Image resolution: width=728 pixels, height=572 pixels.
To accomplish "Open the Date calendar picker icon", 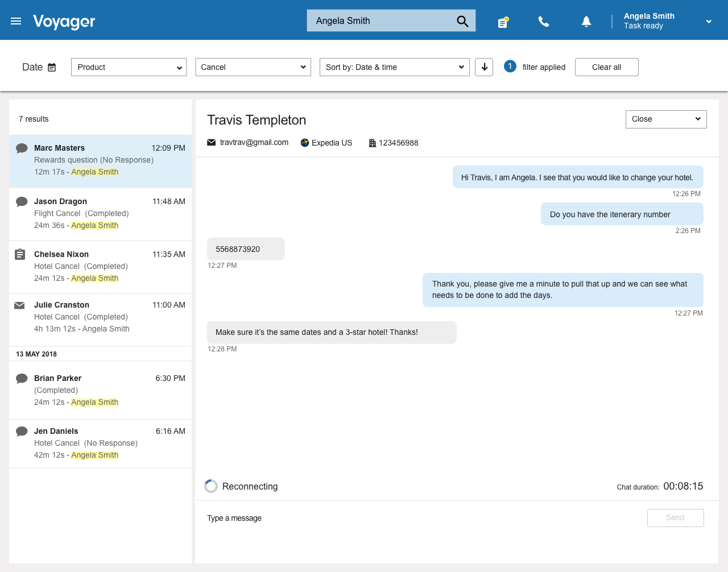I will tap(52, 67).
